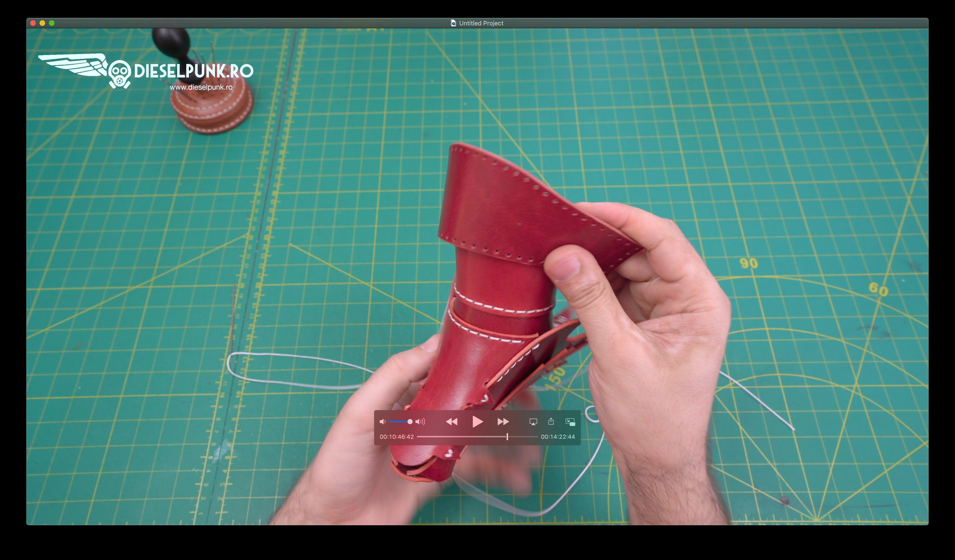This screenshot has height=560, width=955.
Task: Enter full screen with the green button
Action: (52, 23)
